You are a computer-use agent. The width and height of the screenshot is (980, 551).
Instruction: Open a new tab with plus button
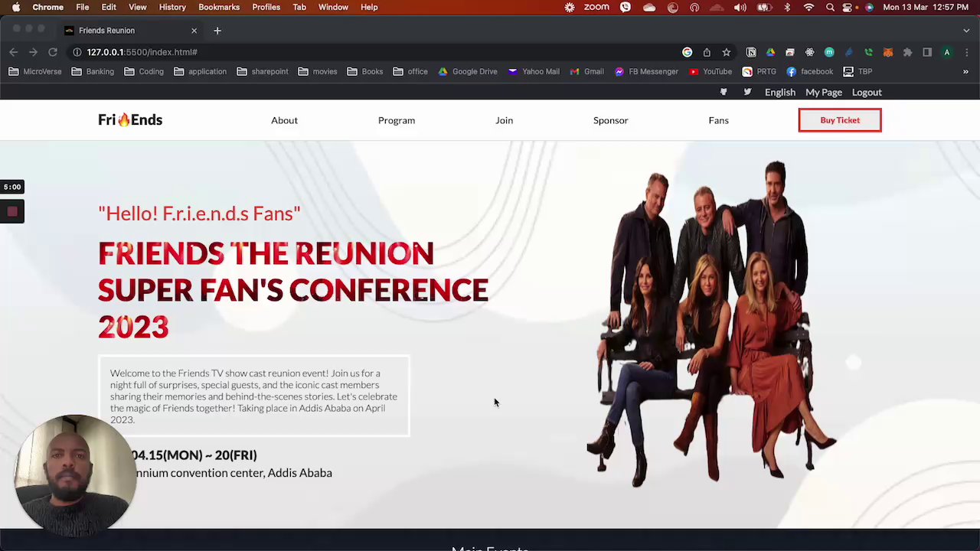pos(217,31)
